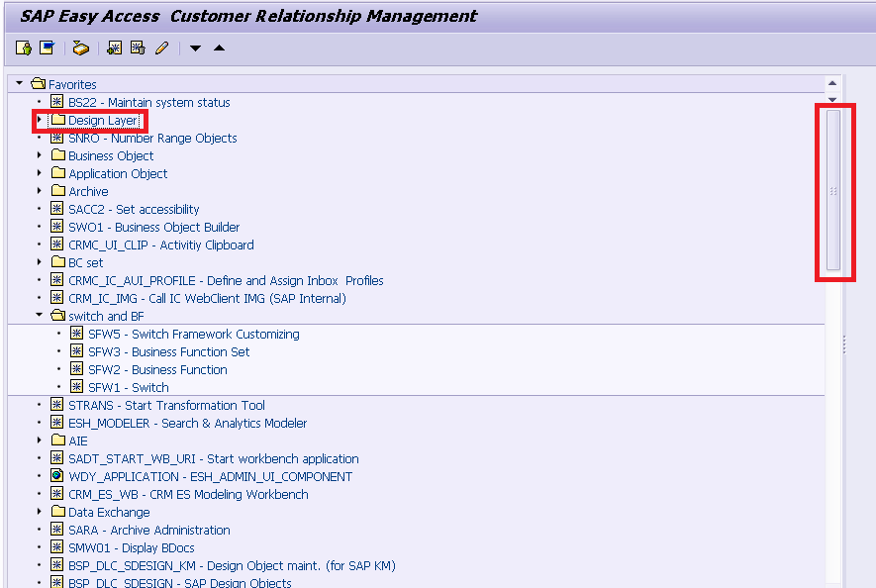
Task: Select SFW5 - Switch Framework Customizing
Action: coord(193,335)
